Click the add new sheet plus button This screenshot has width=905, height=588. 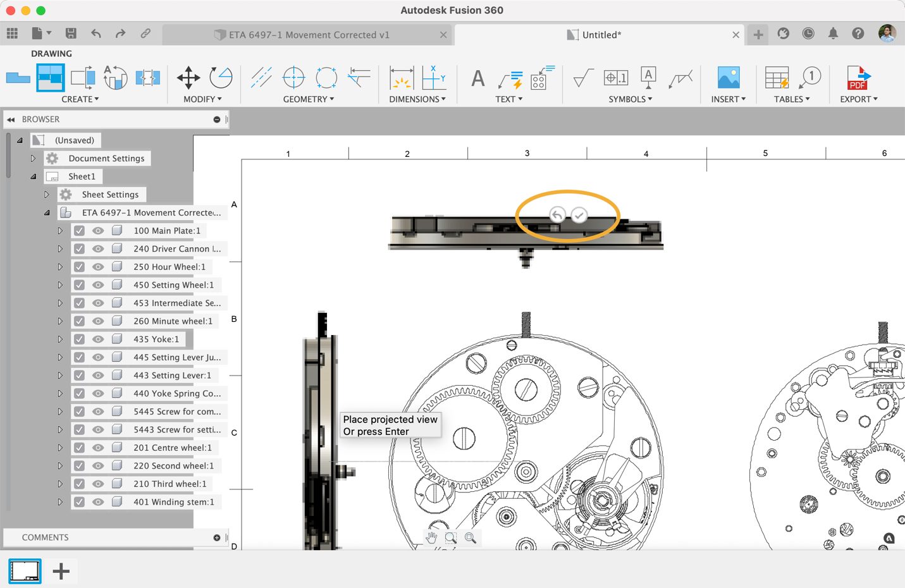(x=61, y=572)
